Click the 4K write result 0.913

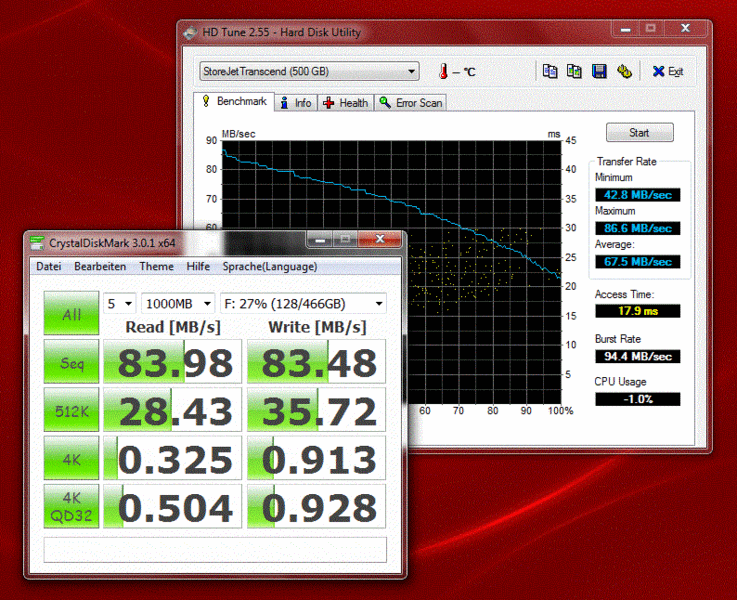point(316,459)
